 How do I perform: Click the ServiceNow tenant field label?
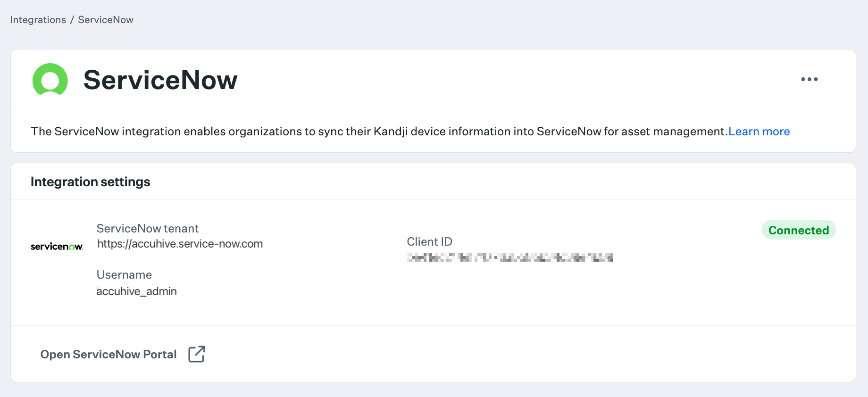click(148, 228)
